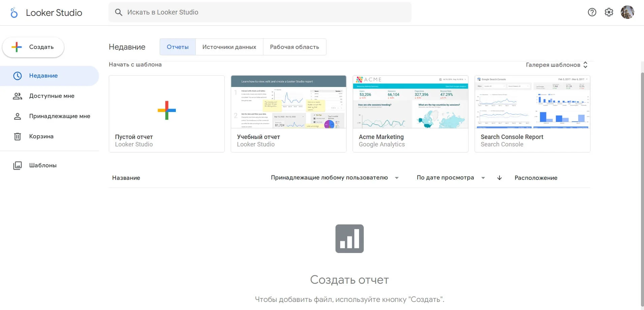Click the person icon for Принадлежащие мне
This screenshot has height=310, width=644.
point(17,116)
